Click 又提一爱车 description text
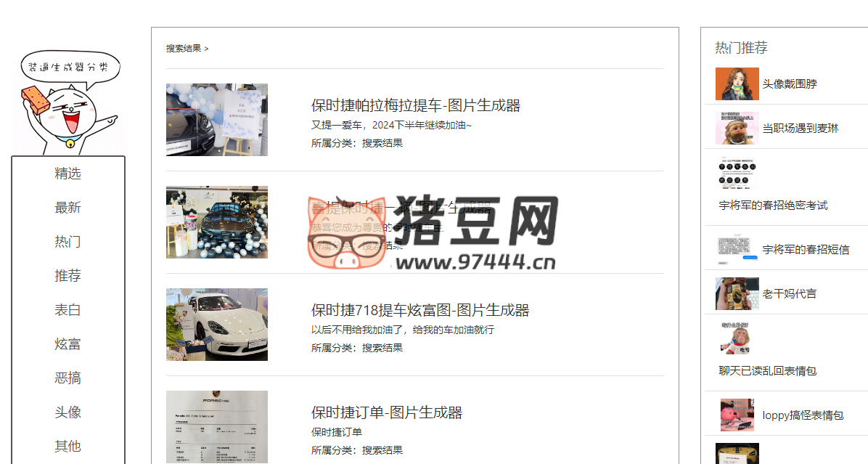 391,125
